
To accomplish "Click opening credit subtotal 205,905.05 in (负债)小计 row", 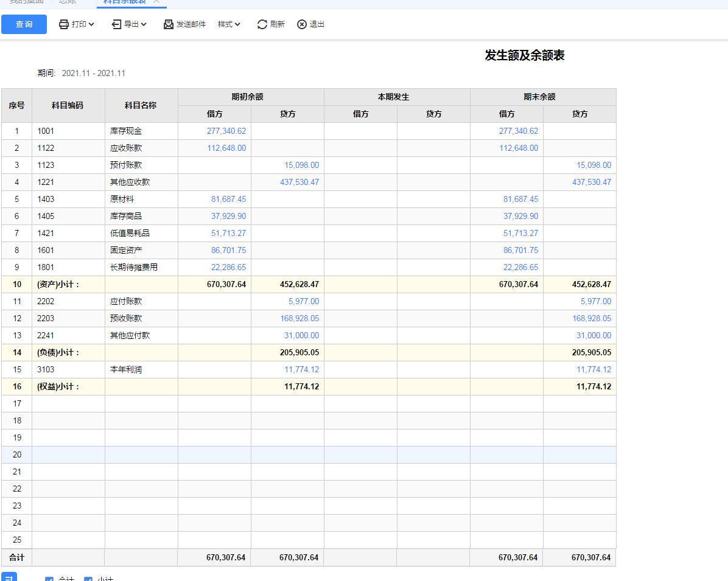I will coord(299,353).
